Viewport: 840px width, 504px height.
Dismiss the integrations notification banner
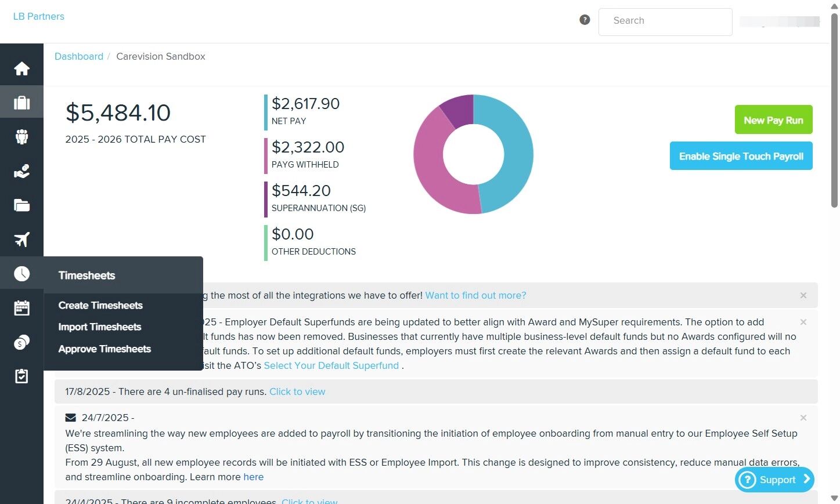pyautogui.click(x=803, y=295)
